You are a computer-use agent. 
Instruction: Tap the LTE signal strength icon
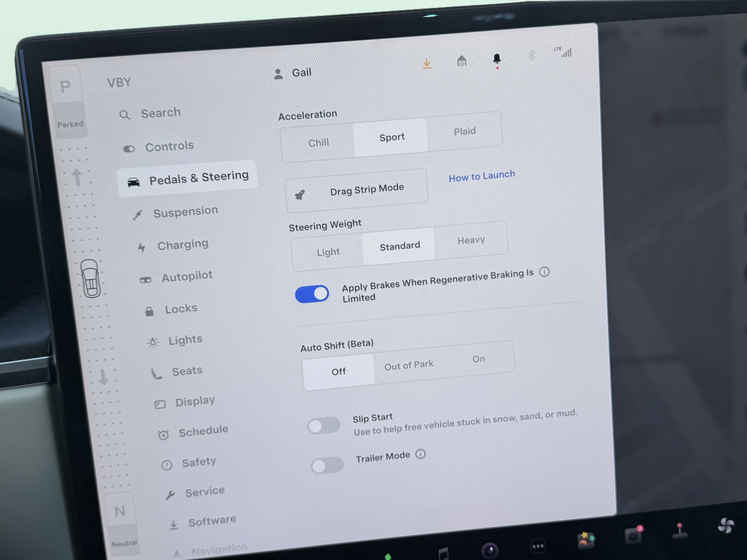[566, 52]
